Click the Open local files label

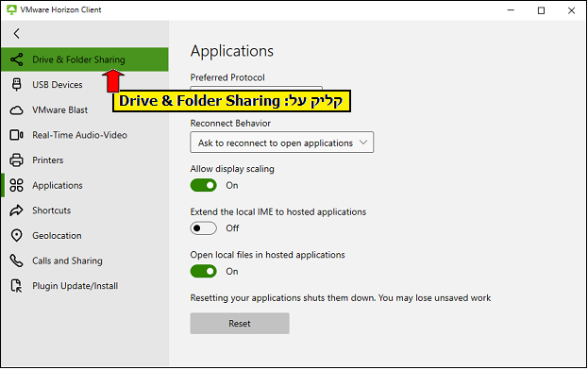click(267, 255)
